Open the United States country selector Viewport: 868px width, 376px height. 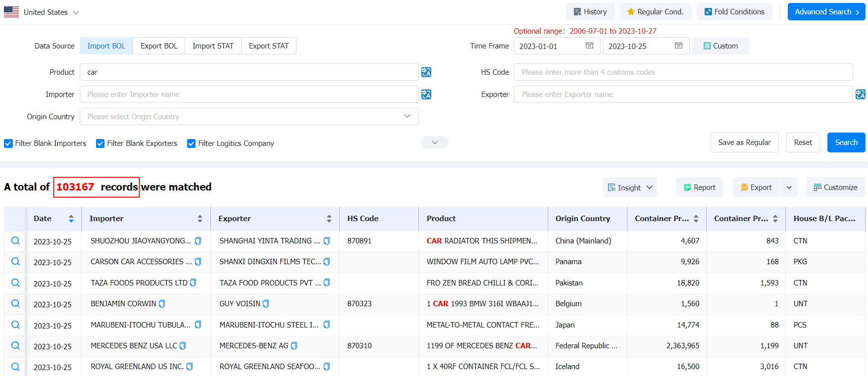pos(42,12)
